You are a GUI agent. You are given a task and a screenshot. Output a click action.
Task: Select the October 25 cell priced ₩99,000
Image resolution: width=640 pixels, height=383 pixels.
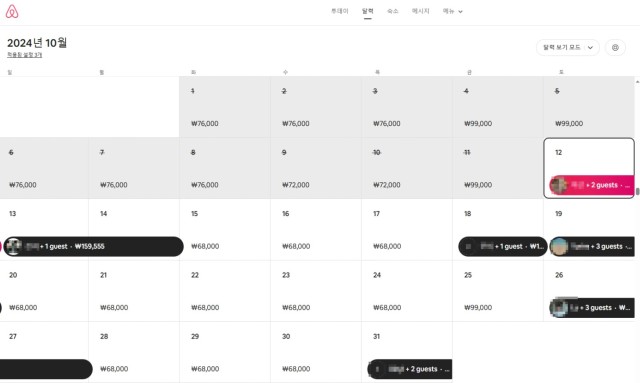click(498, 291)
